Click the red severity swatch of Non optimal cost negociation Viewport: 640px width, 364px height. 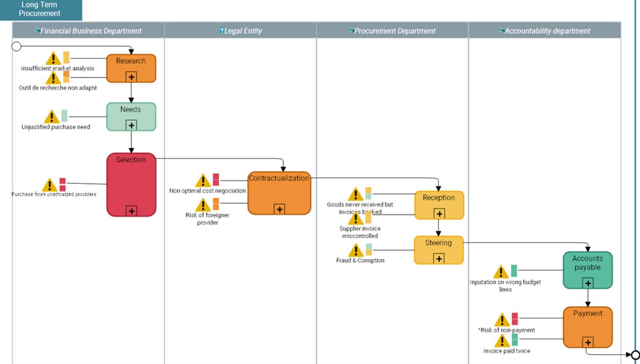pos(216,179)
